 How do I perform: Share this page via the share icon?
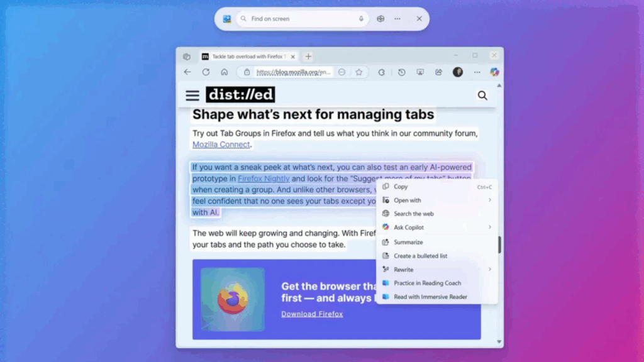(x=438, y=72)
